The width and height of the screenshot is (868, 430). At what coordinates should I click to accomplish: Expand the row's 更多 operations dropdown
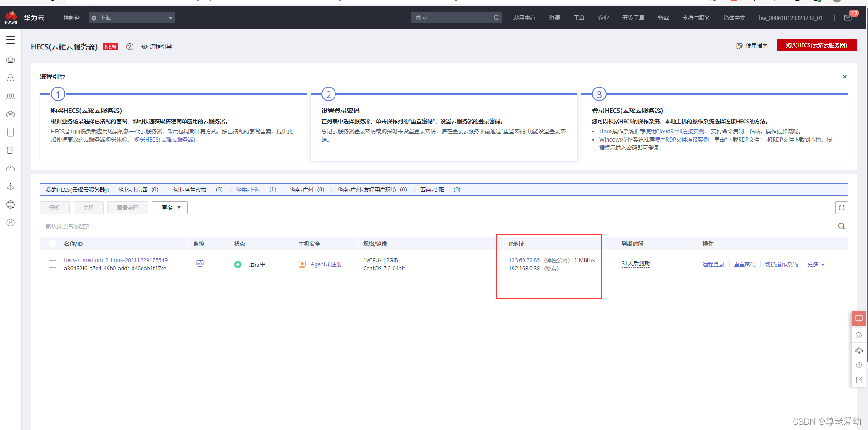click(816, 264)
